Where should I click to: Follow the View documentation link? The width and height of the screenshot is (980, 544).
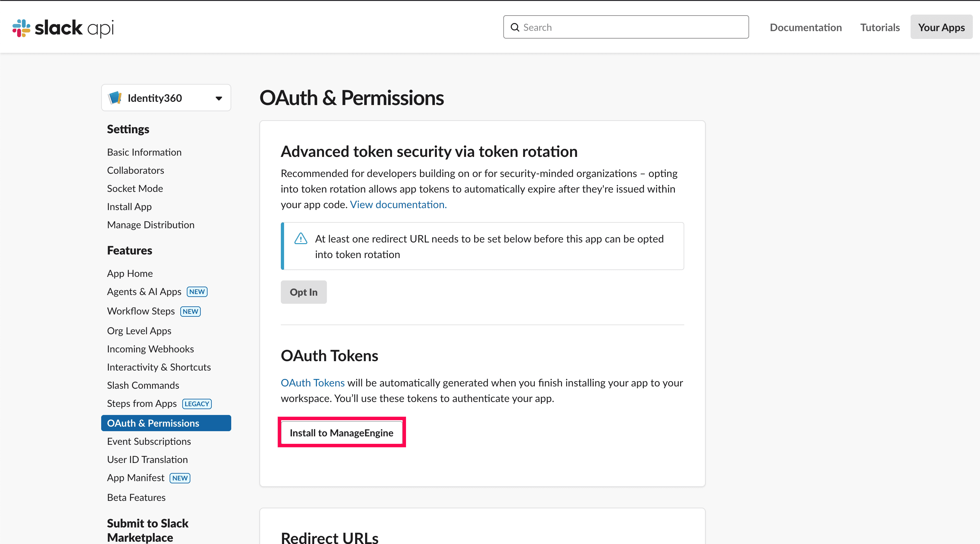click(398, 205)
